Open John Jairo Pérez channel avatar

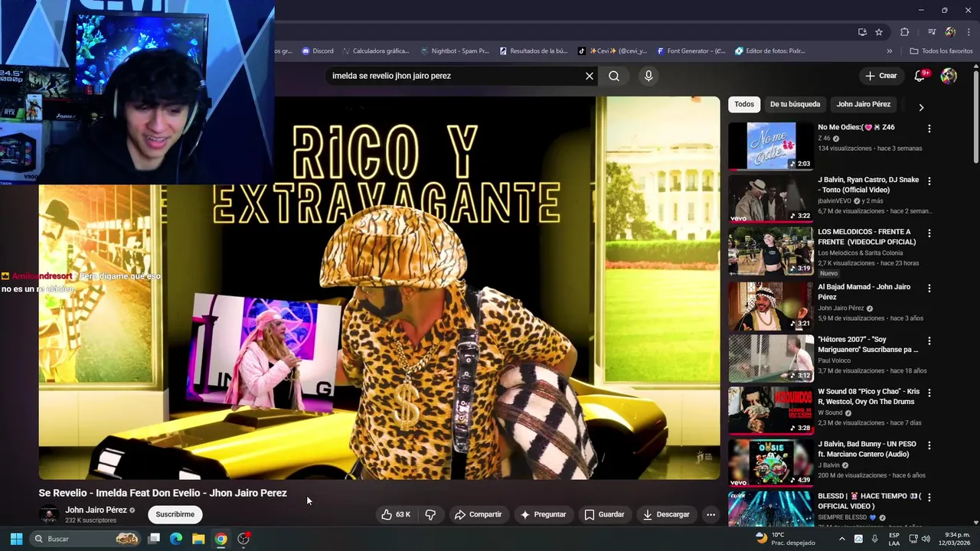point(49,514)
